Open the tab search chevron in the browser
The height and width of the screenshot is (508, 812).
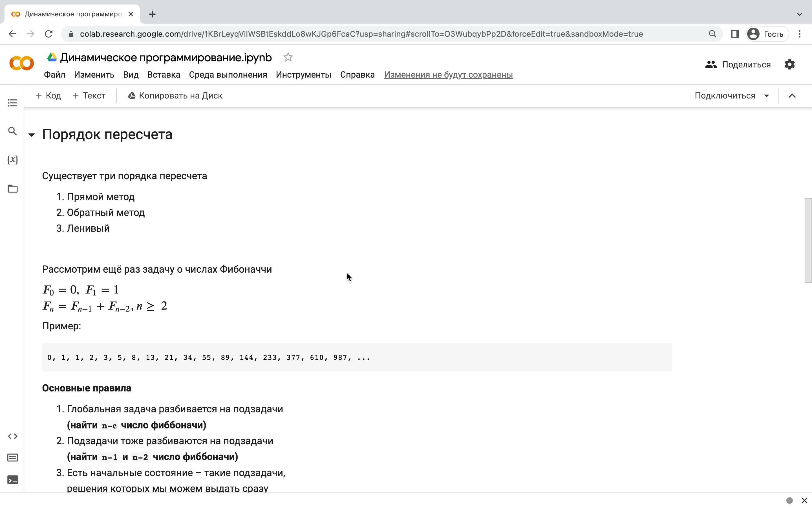(800, 14)
